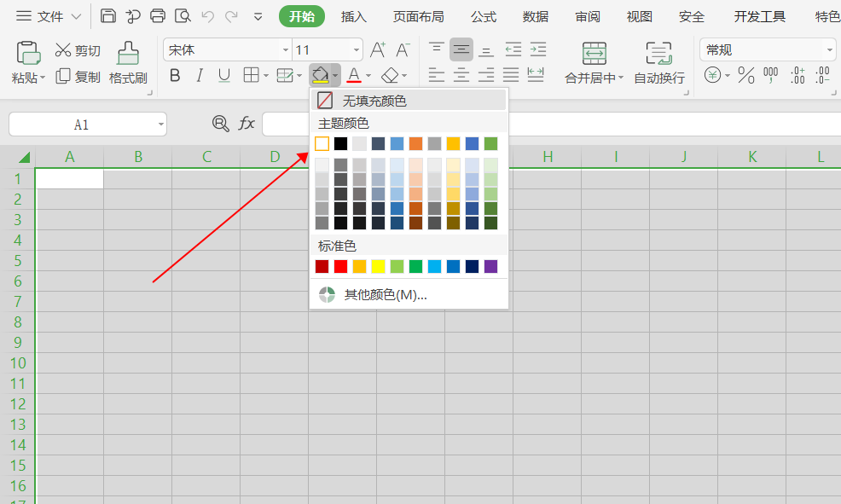Click the increase indent icon
The height and width of the screenshot is (504, 841).
point(538,49)
